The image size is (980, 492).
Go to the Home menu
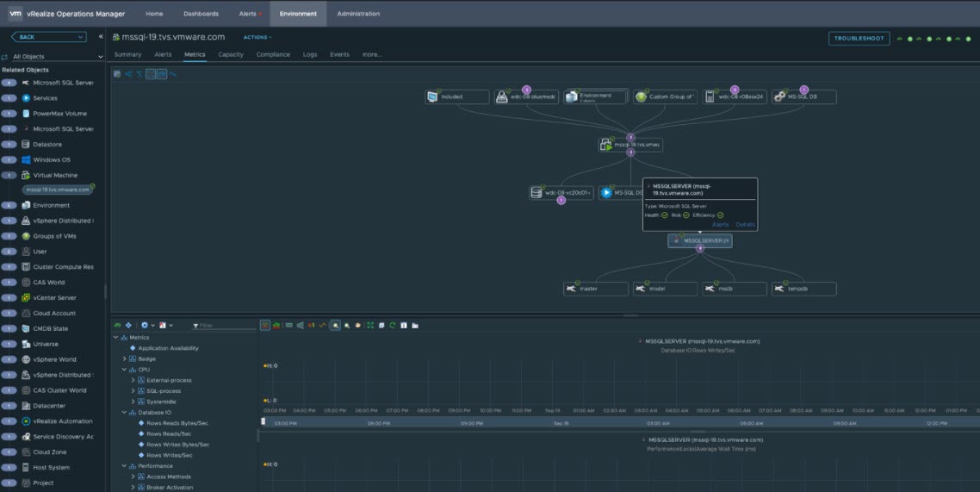point(154,14)
